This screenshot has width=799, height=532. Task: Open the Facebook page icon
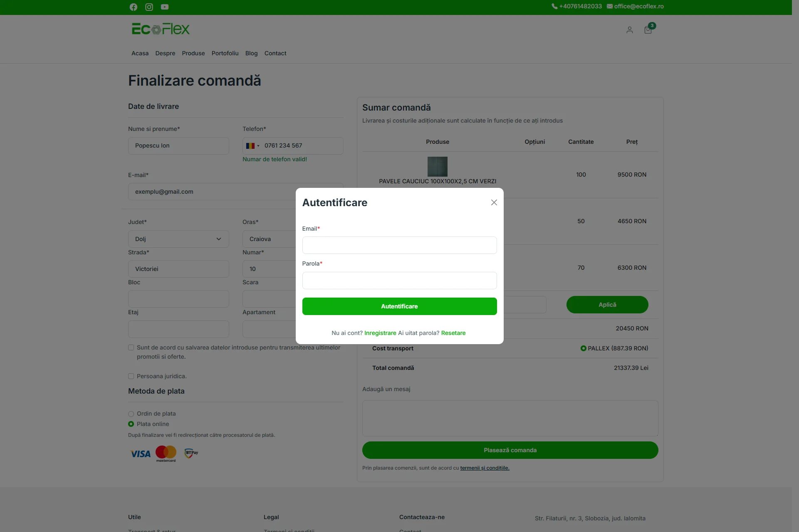[133, 7]
